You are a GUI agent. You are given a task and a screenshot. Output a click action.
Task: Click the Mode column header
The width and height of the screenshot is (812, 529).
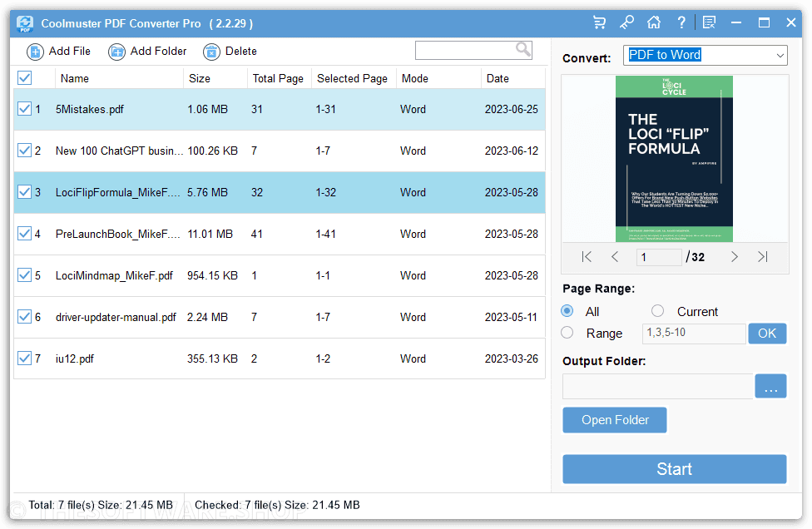(438, 79)
